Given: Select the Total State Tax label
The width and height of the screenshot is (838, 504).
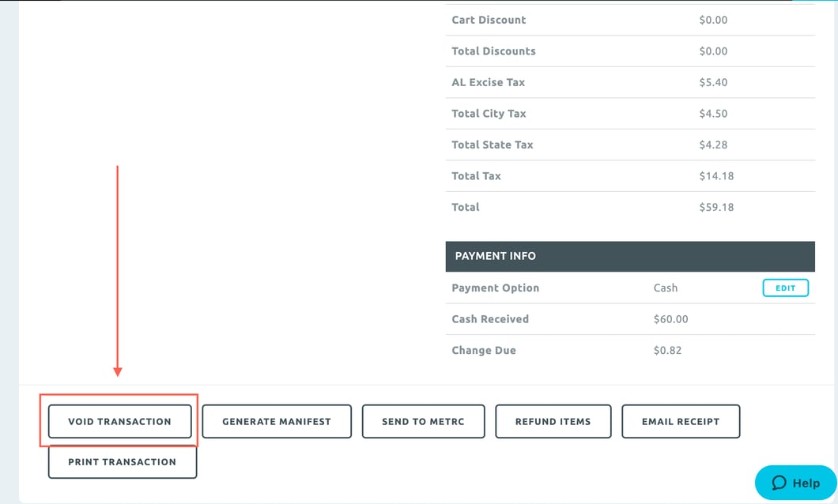Looking at the screenshot, I should (x=492, y=145).
